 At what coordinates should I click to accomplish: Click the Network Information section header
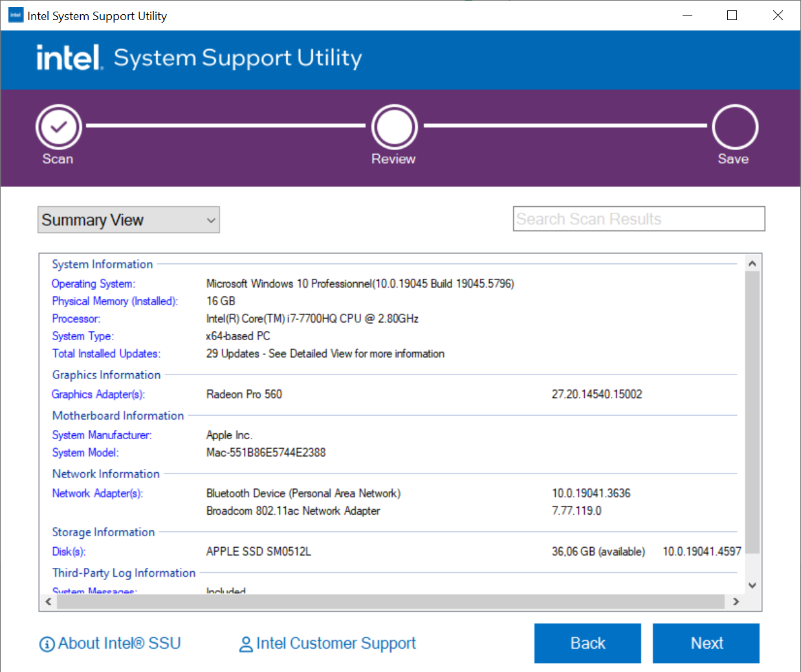click(105, 474)
